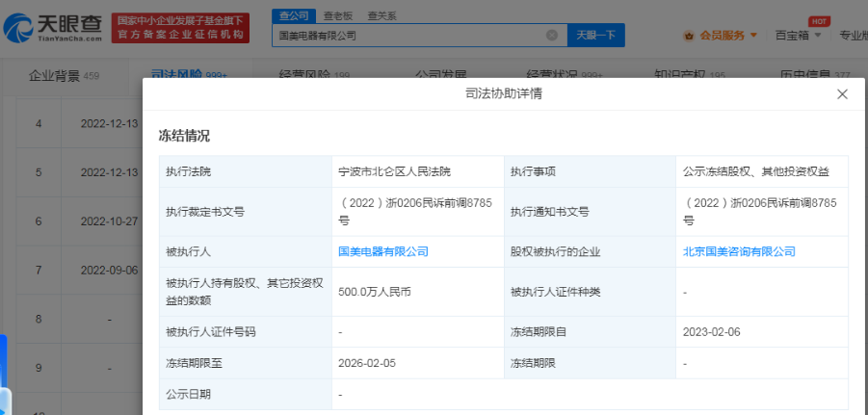Click the 500.0万人民币 amount value
868x415 pixels.
pos(374,292)
